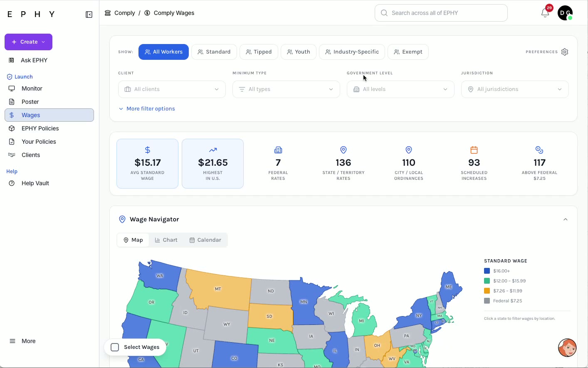Click the user profile avatar
This screenshot has height=368, width=588.
point(565,13)
